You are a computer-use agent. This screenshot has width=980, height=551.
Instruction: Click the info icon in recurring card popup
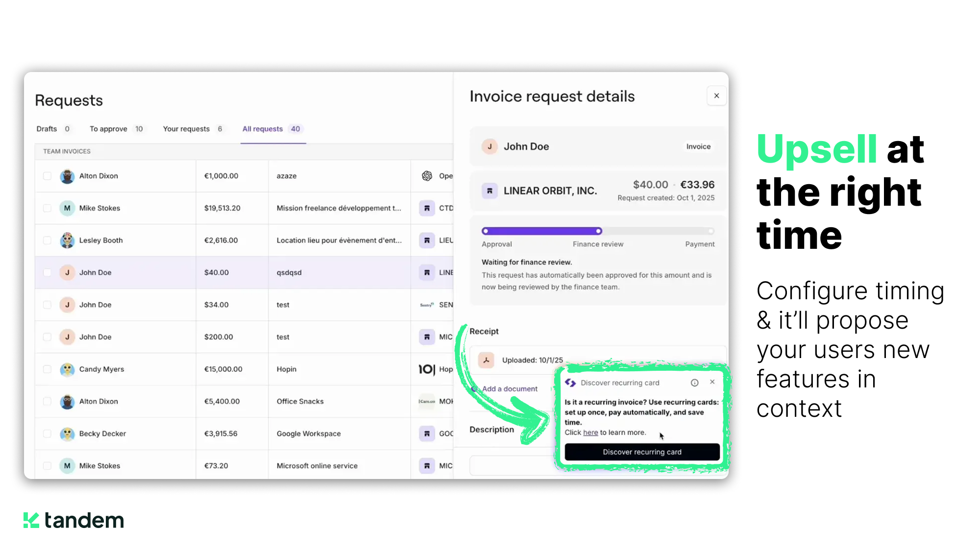[694, 383]
